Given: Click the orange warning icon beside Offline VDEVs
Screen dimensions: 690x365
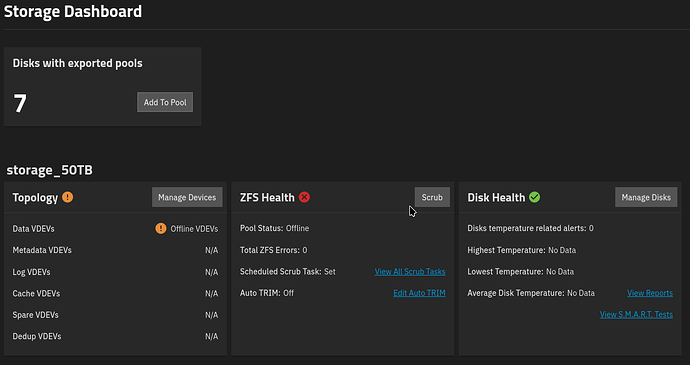Looking at the screenshot, I should (x=161, y=228).
